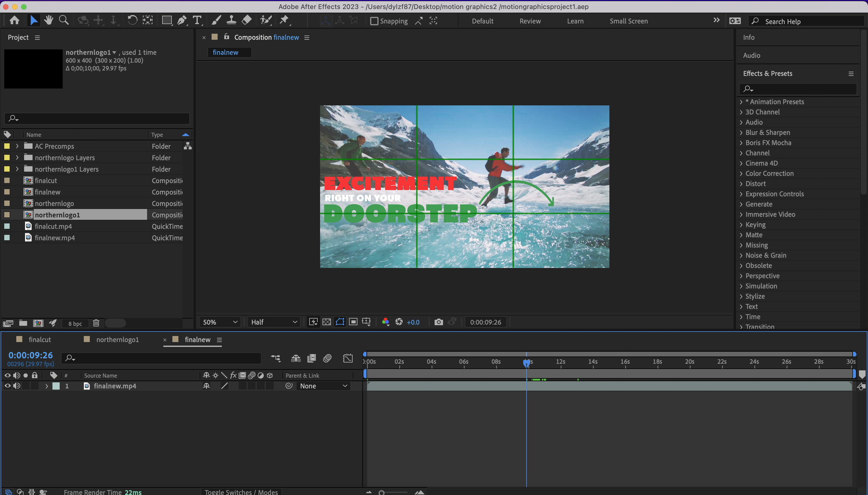Select the Horizontal Type tool
This screenshot has height=495, width=868.
197,20
